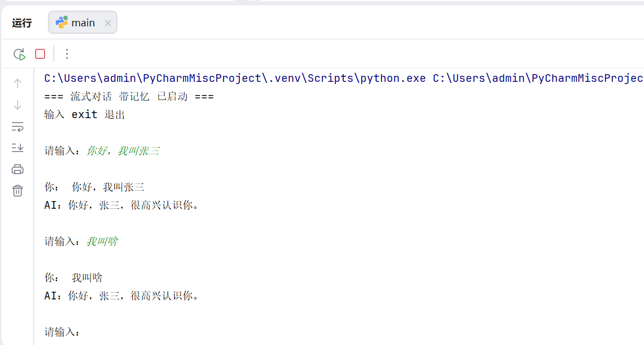Viewport: 644px width, 345px height.
Task: Click the green input text 我叫啥
Action: click(102, 241)
